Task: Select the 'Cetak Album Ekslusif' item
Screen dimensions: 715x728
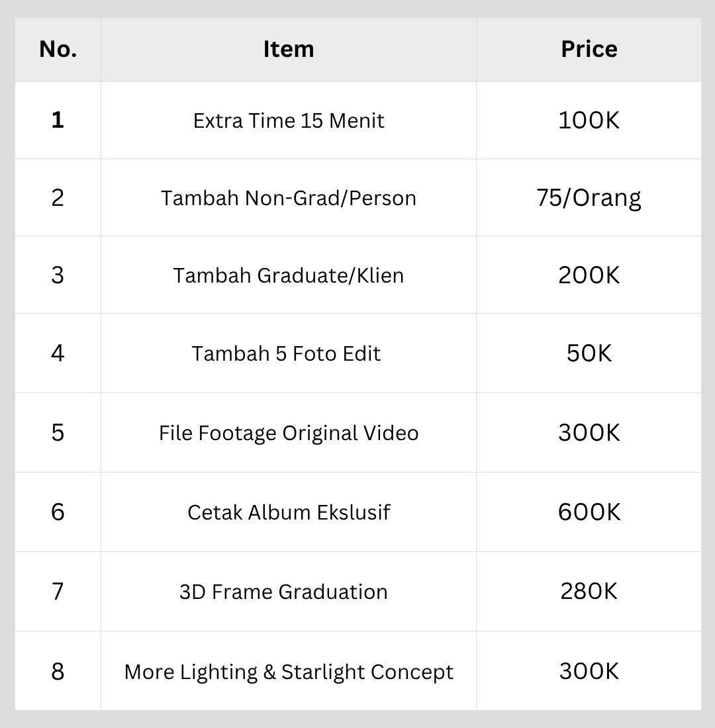Action: pos(289,512)
